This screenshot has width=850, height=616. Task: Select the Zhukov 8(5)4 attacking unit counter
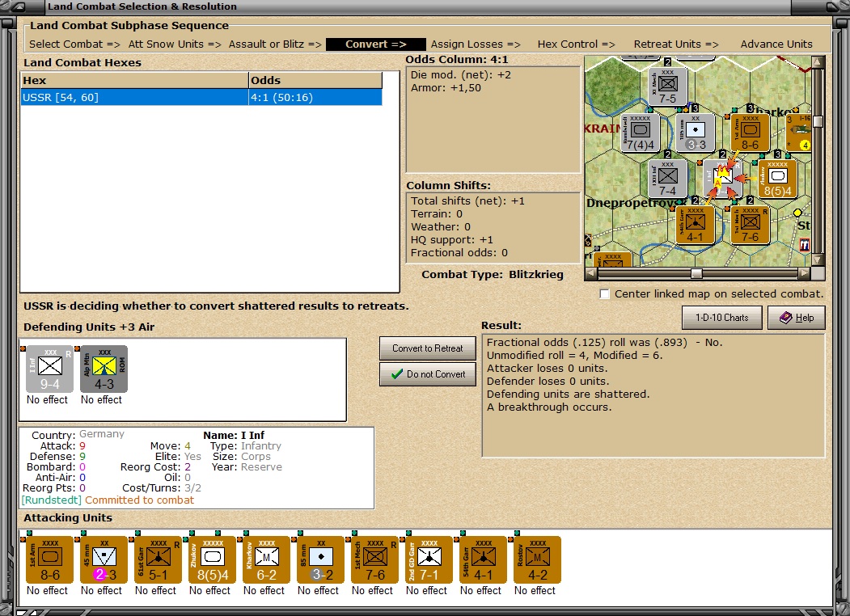point(210,559)
